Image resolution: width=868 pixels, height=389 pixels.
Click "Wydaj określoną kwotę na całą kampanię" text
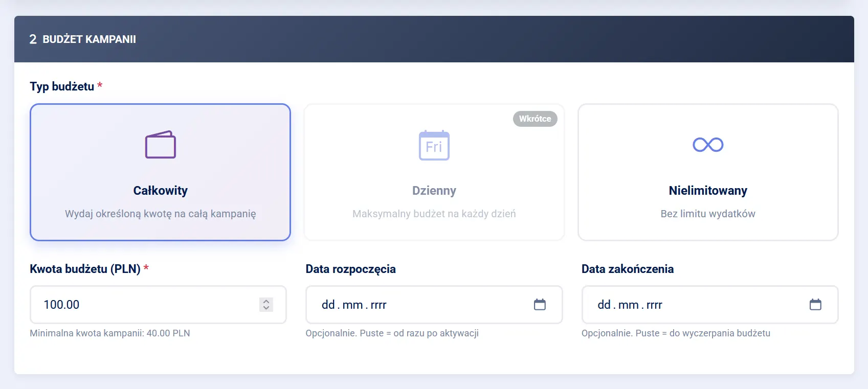161,214
